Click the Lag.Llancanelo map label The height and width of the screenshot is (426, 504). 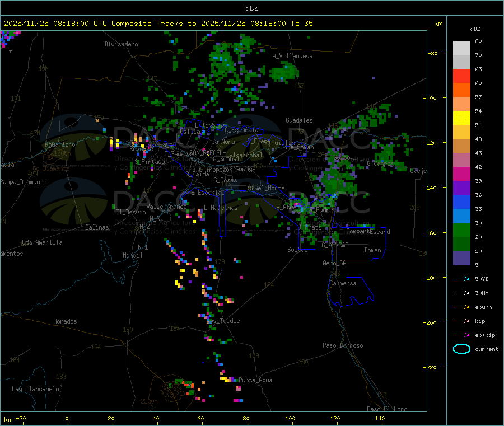[36, 389]
